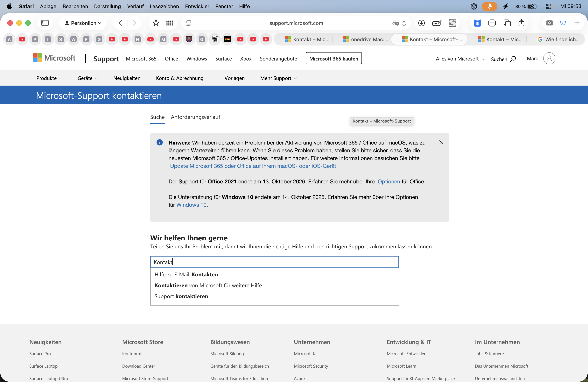Open the Download Center footer link

[x=139, y=366]
